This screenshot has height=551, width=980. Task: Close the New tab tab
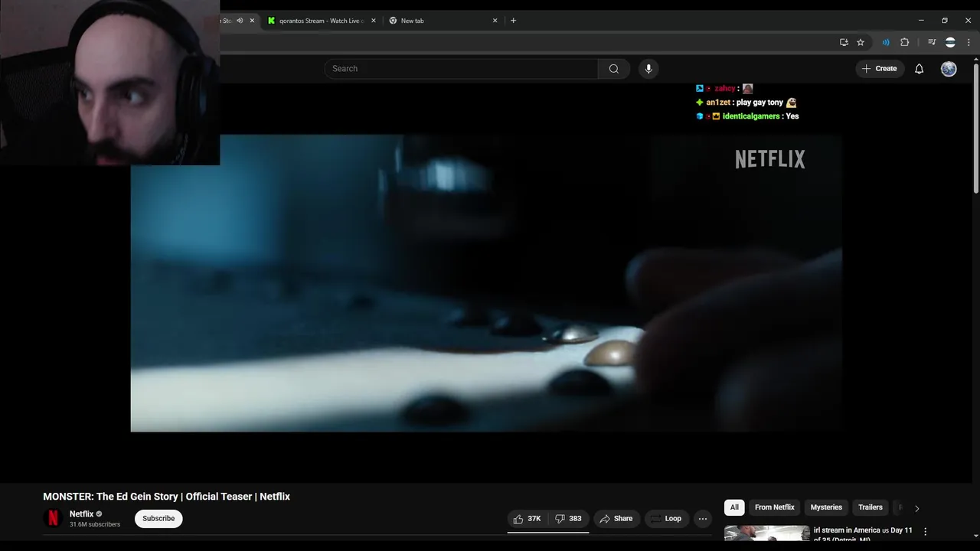[495, 21]
